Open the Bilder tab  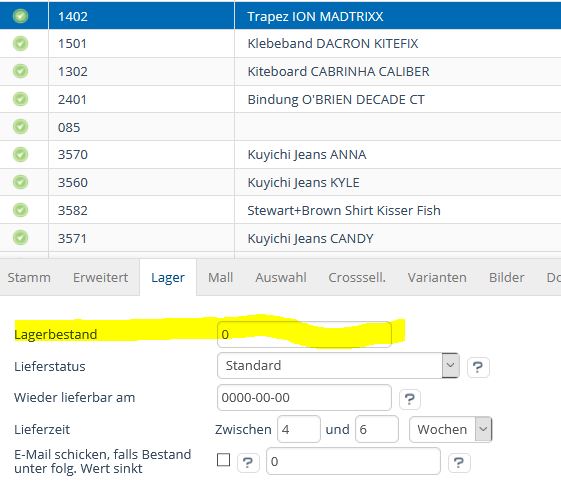(507, 278)
